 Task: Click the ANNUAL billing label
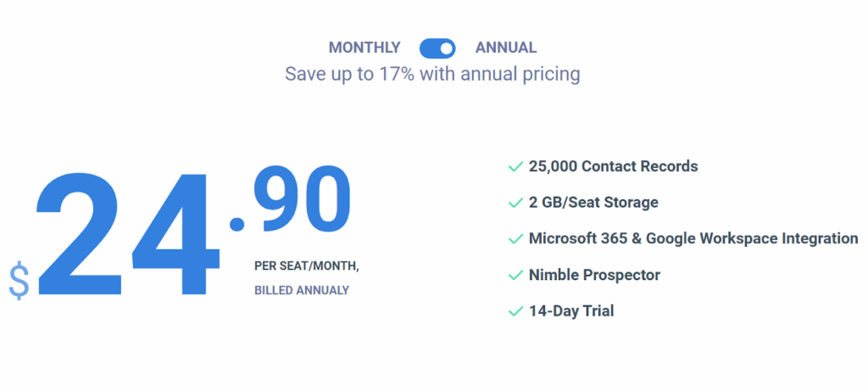505,48
